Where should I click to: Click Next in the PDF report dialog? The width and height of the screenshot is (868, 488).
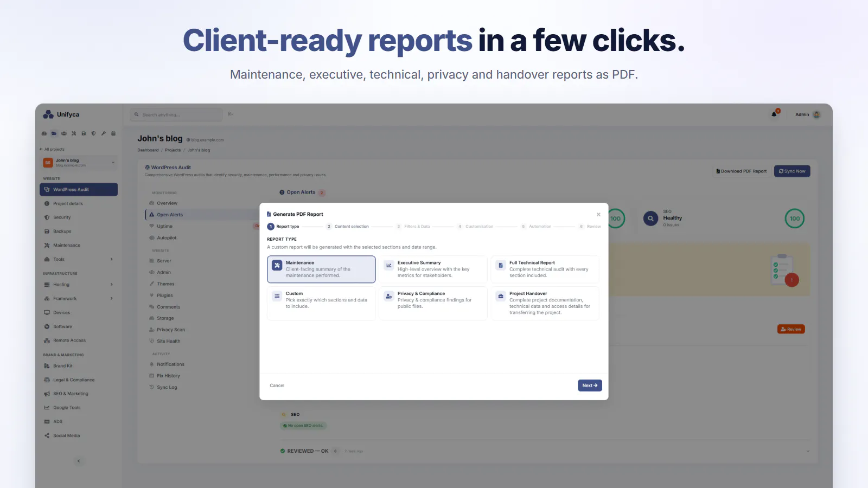click(590, 386)
